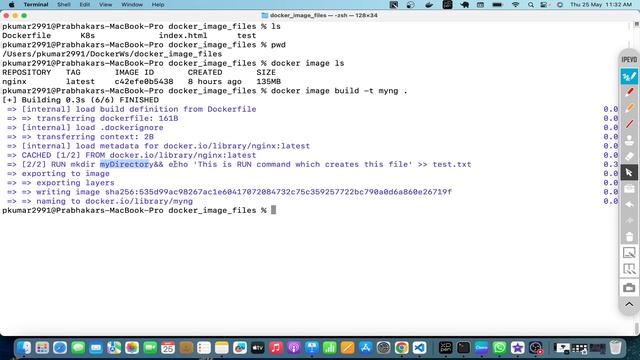Open Messages from the dock
This screenshot has width=640, height=360.
pos(78,348)
